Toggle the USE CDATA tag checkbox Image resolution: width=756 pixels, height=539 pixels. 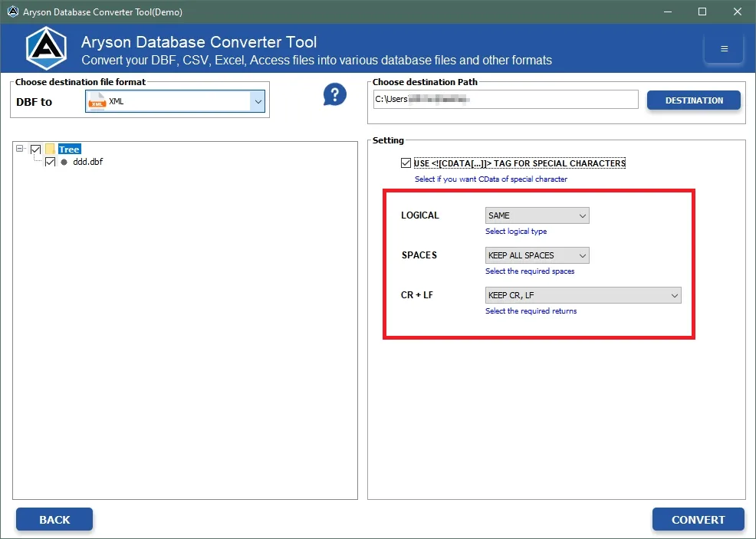(x=406, y=163)
